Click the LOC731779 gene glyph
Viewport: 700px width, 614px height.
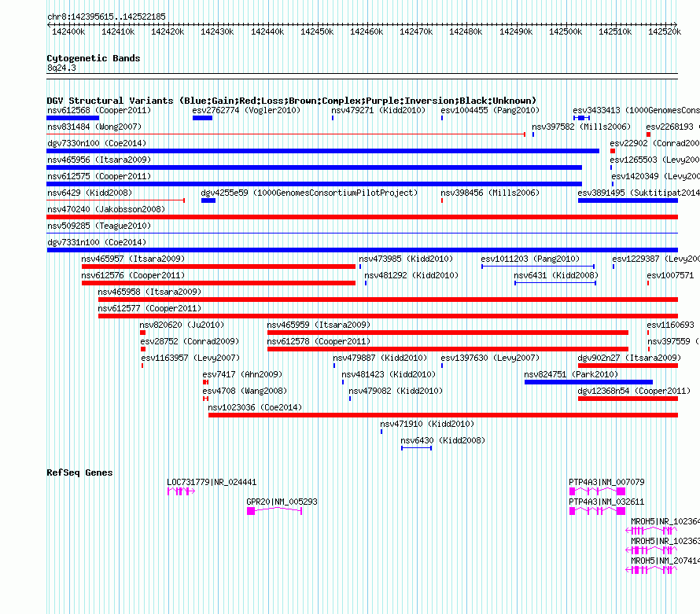[181, 491]
